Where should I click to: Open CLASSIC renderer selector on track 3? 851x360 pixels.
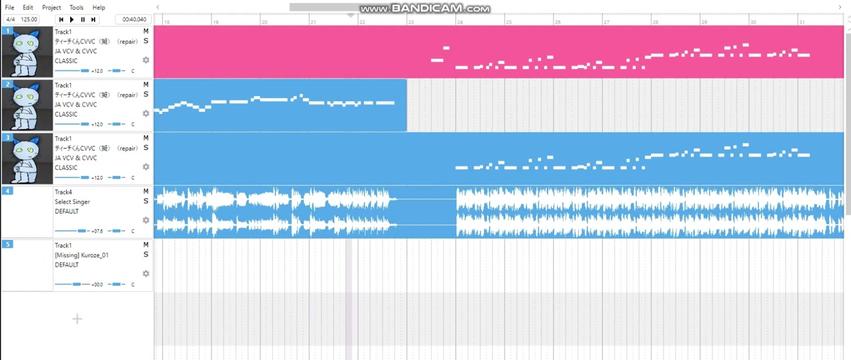[66, 167]
